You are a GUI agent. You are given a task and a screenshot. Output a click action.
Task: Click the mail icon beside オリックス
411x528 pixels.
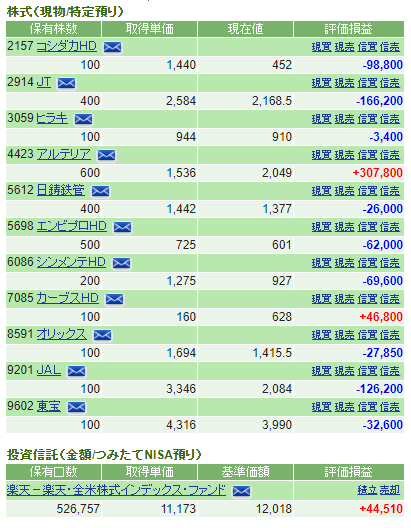coord(102,335)
